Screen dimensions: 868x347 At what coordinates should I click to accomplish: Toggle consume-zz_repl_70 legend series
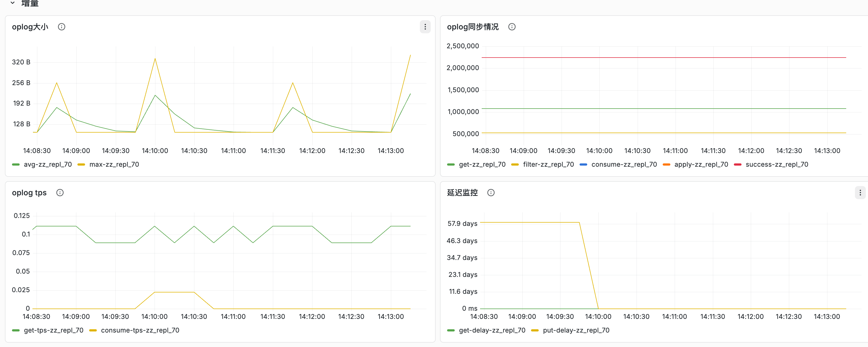tap(624, 164)
